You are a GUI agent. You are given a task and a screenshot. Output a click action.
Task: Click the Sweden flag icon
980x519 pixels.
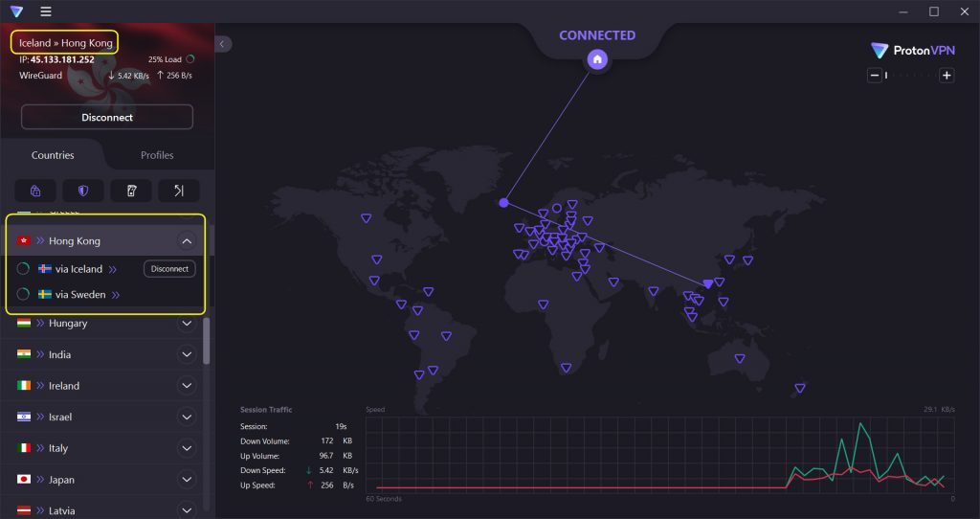click(x=45, y=295)
